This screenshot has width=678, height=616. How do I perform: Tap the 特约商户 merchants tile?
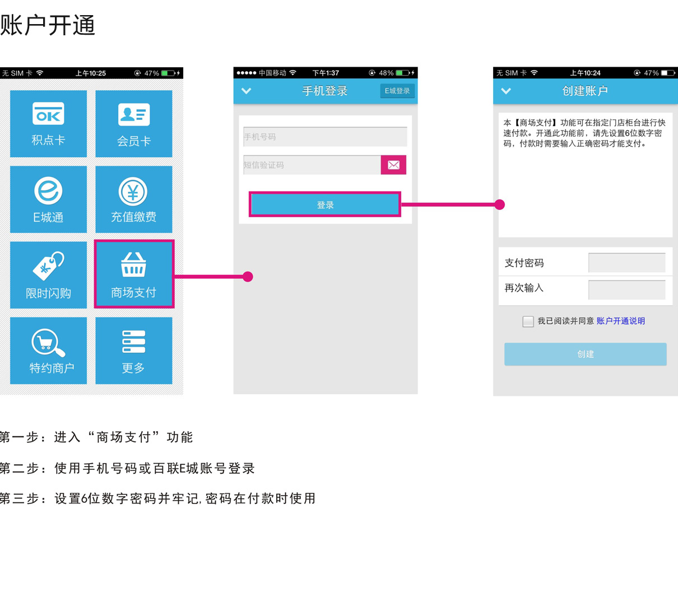click(x=48, y=351)
